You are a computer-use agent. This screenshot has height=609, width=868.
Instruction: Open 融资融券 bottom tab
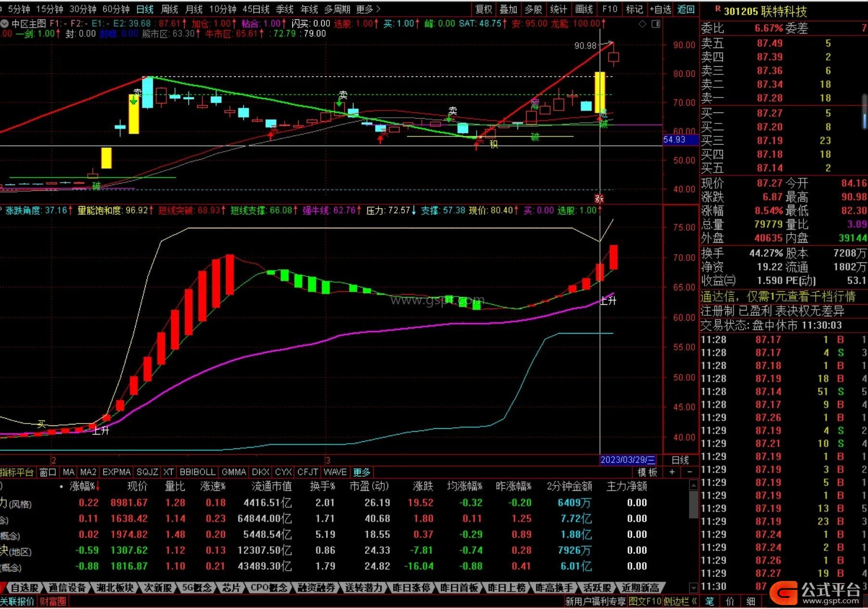pyautogui.click(x=316, y=588)
